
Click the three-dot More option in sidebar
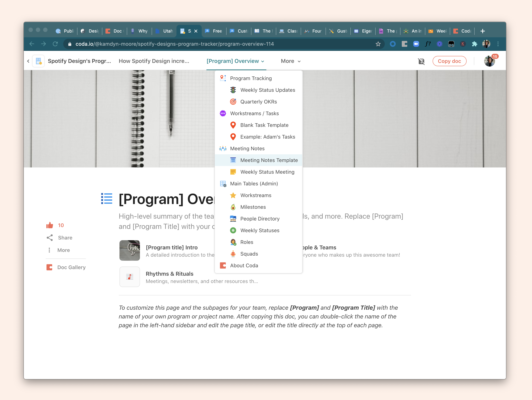[49, 250]
